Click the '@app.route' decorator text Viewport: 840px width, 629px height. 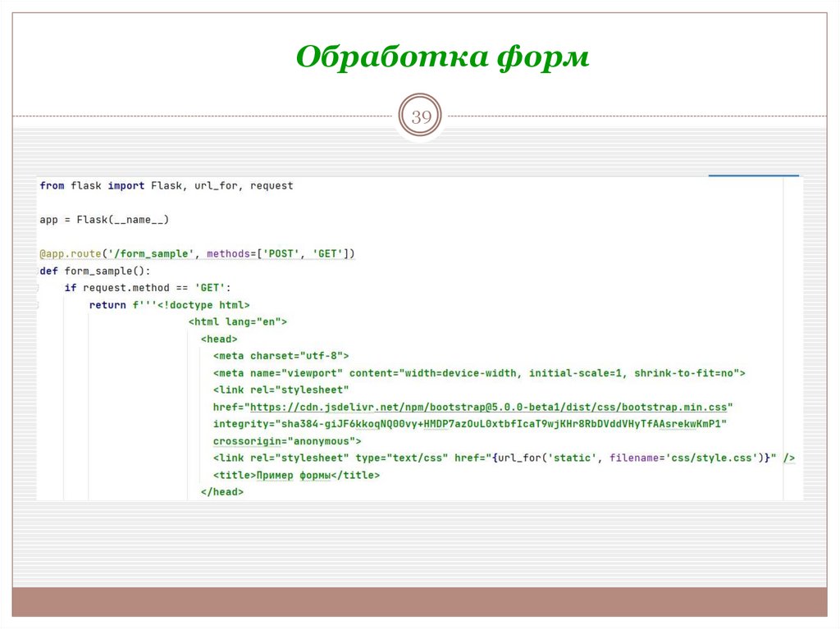tap(71, 253)
